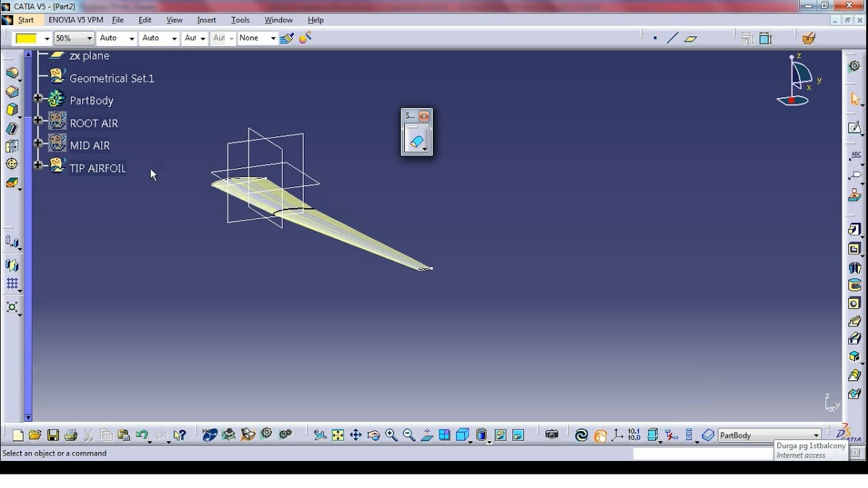Open the Insert menu
868x488 pixels.
206,20
